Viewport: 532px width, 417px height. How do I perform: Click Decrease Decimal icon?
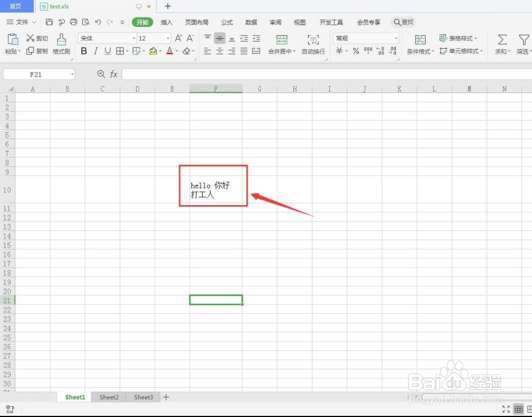coord(393,51)
